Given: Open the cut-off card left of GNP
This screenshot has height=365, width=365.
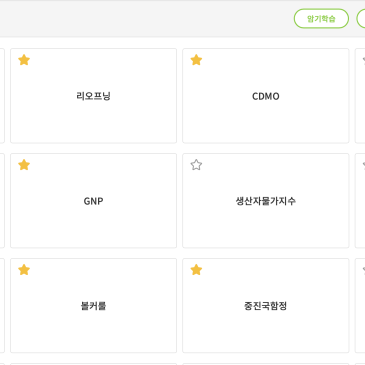Looking at the screenshot, I should pos(2,201).
